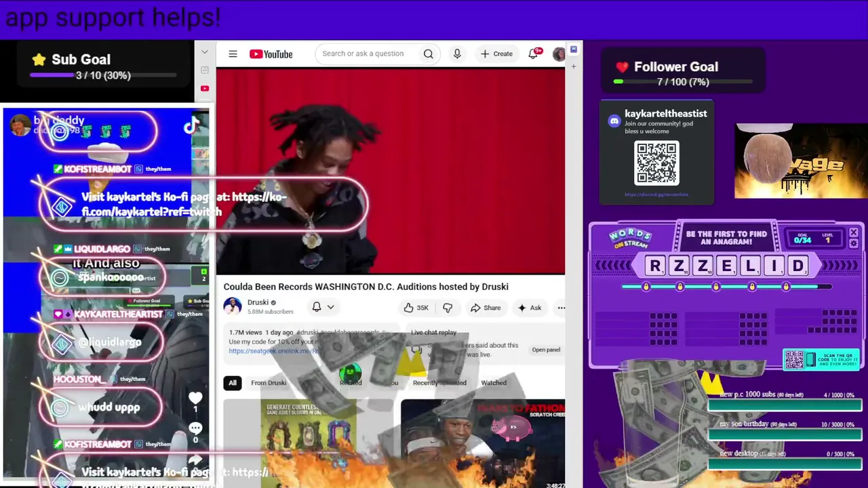Select the From Druski filter chip

[269, 383]
